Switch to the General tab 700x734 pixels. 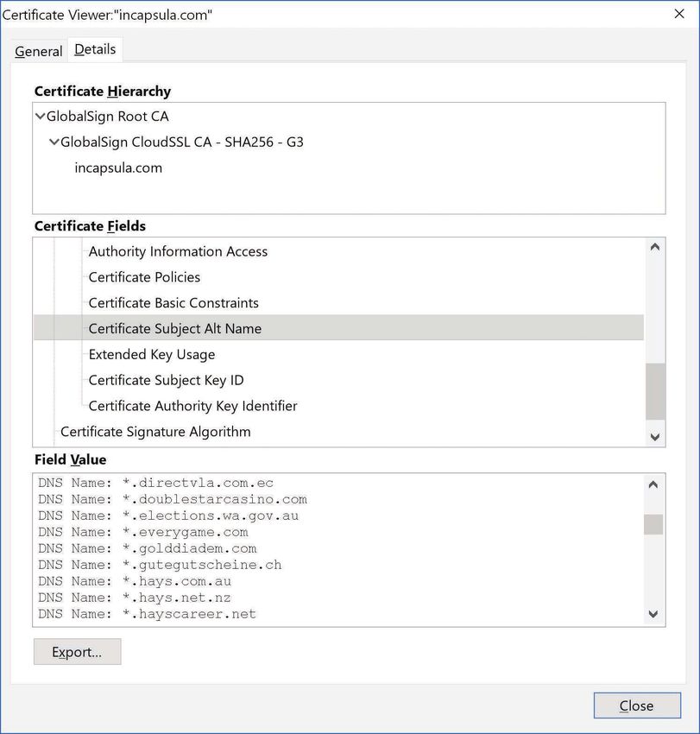click(x=38, y=51)
